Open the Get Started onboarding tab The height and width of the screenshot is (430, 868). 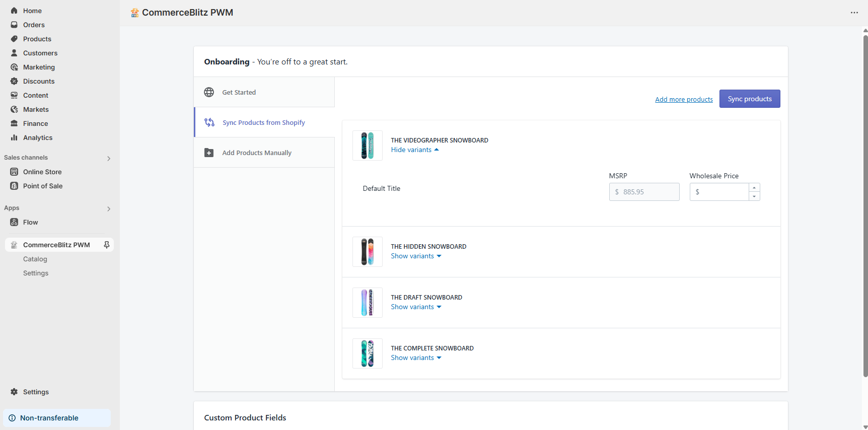point(264,92)
